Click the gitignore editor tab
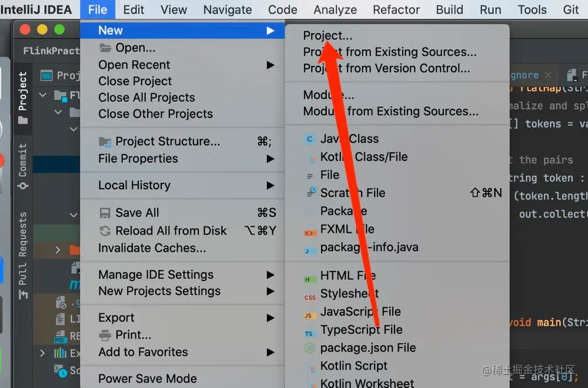 [x=524, y=75]
